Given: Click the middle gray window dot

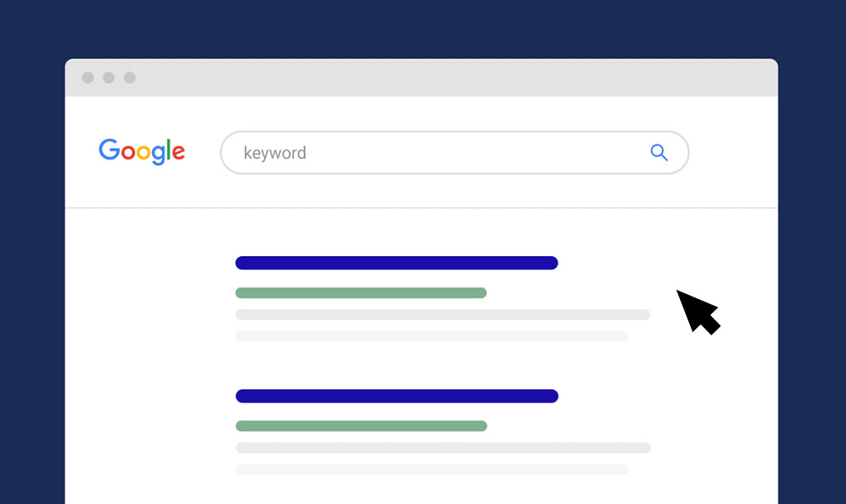Looking at the screenshot, I should tap(108, 78).
